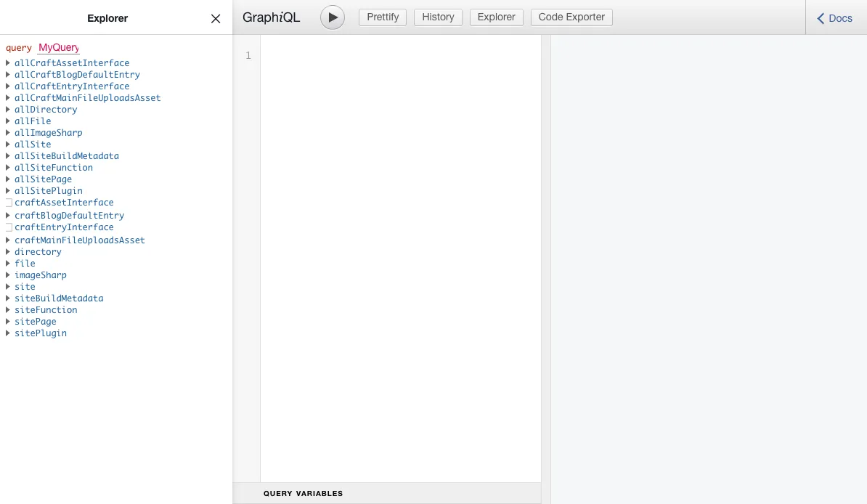The image size is (867, 504).
Task: Toggle the Explorer button in toolbar
Action: tap(497, 17)
